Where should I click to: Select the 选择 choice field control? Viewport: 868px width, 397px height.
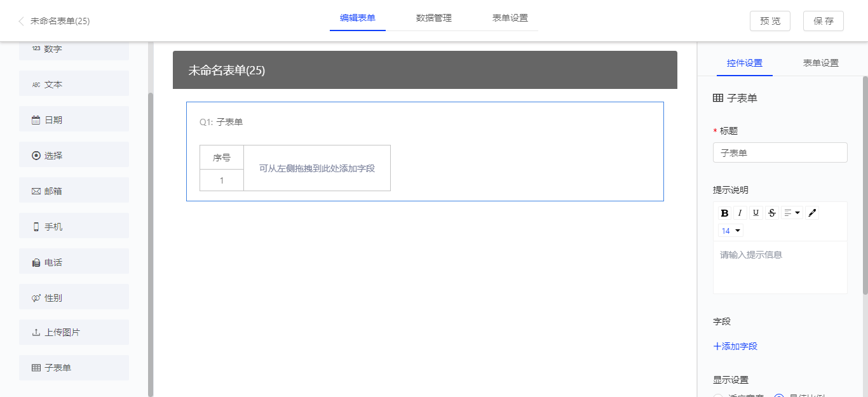point(74,155)
